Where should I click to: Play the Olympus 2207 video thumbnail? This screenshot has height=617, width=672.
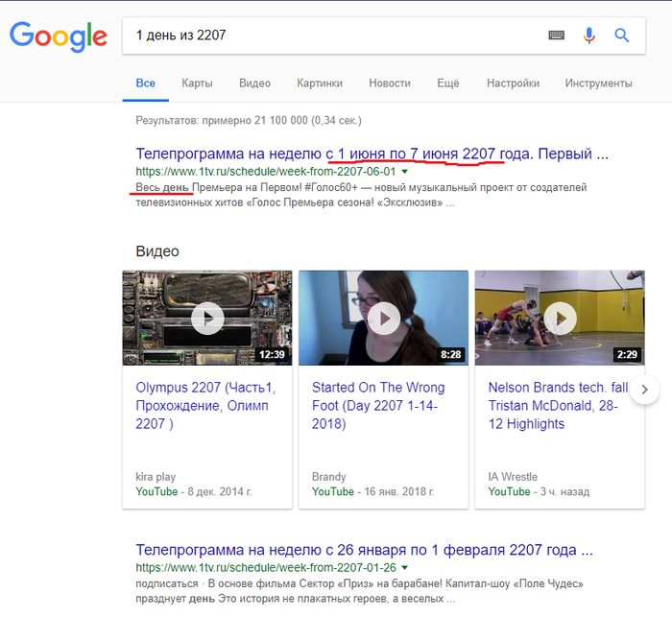pyautogui.click(x=207, y=319)
